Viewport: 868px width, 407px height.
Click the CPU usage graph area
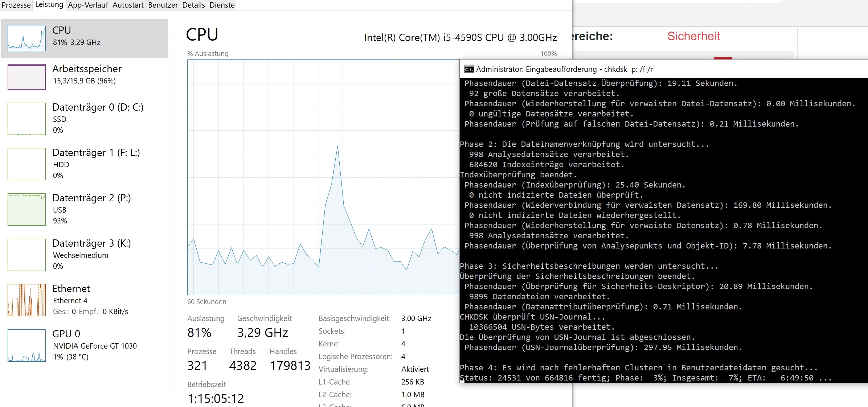point(323,177)
